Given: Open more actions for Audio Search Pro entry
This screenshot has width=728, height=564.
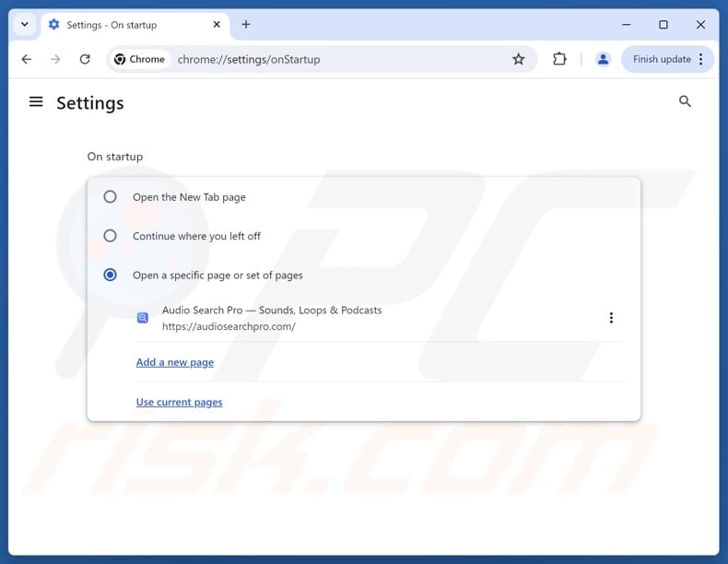Looking at the screenshot, I should coord(611,318).
